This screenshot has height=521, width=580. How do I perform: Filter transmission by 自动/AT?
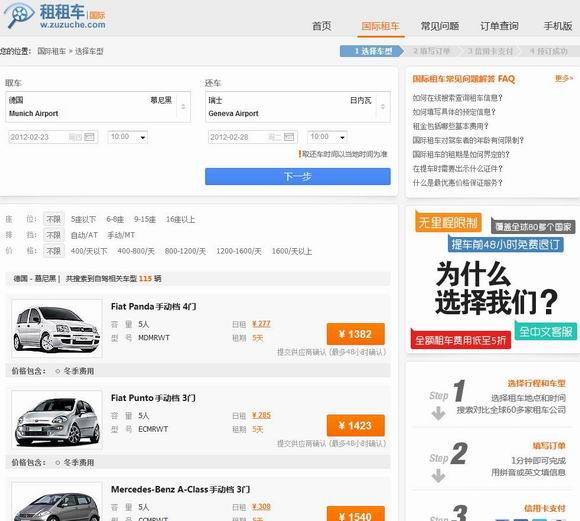pos(84,235)
